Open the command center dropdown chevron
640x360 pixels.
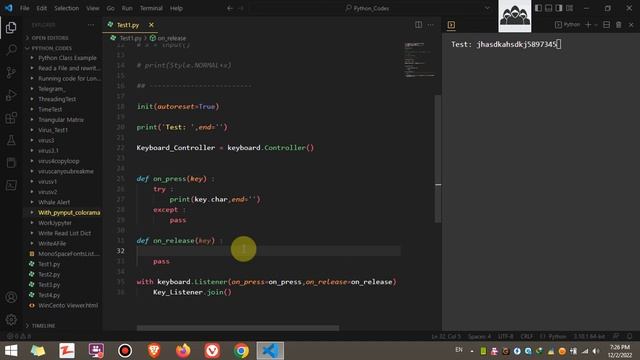[487, 8]
